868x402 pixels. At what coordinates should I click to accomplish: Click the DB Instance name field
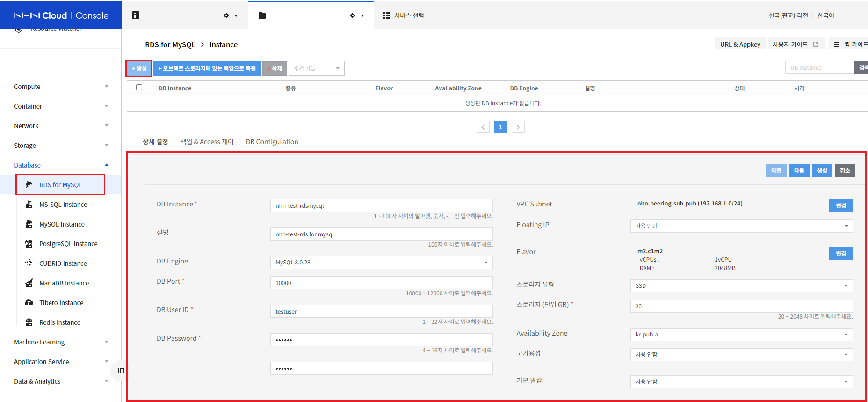(381, 206)
